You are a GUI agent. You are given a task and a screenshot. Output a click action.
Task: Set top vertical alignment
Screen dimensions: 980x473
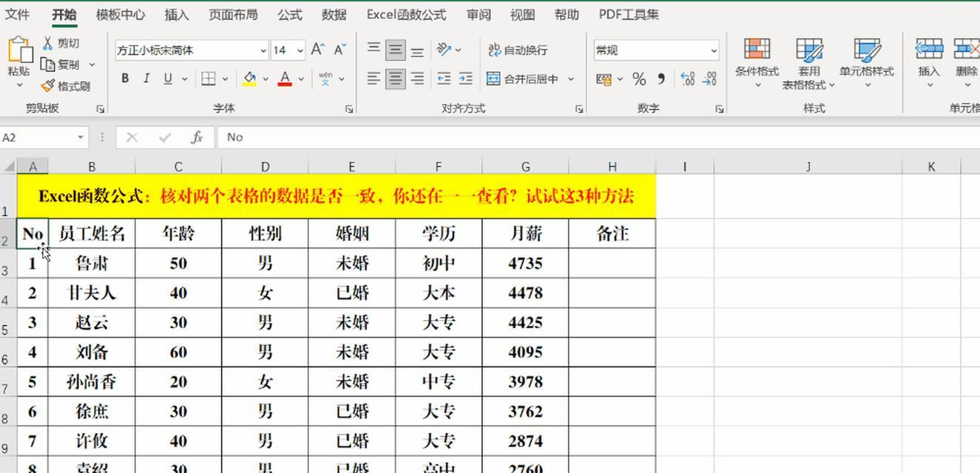[374, 50]
